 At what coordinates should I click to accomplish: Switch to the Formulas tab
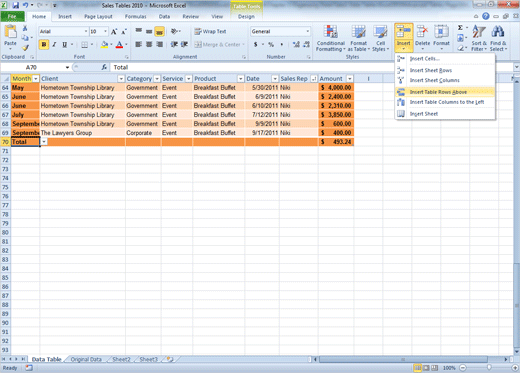135,16
